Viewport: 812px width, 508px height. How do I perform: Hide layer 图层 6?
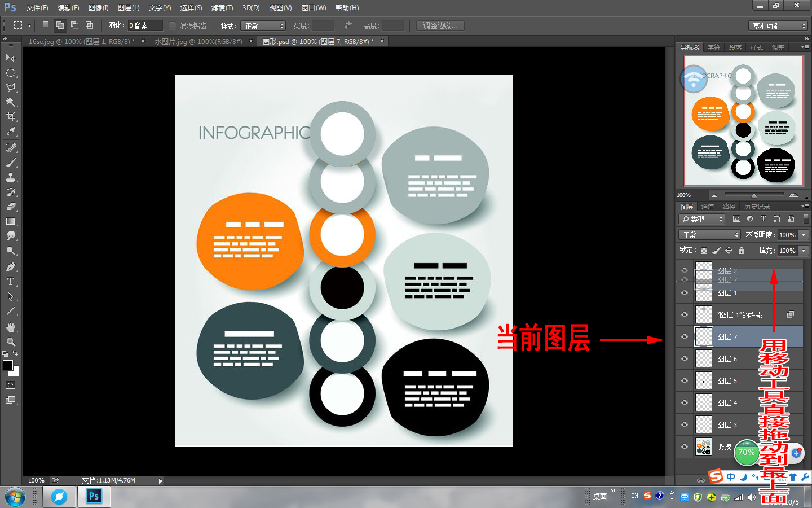pos(685,359)
